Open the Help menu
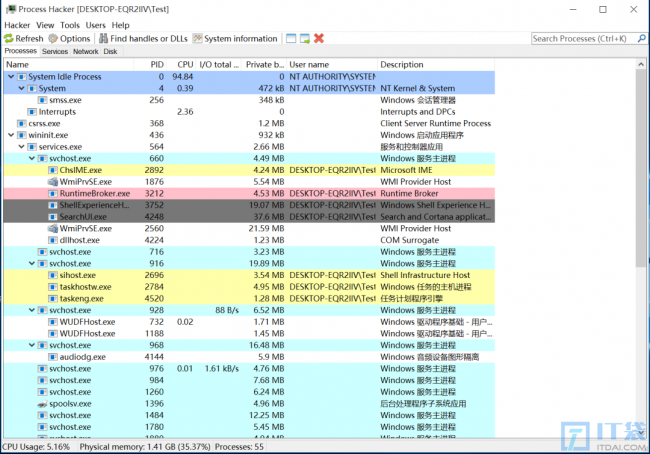This screenshot has width=650, height=454. click(120, 25)
